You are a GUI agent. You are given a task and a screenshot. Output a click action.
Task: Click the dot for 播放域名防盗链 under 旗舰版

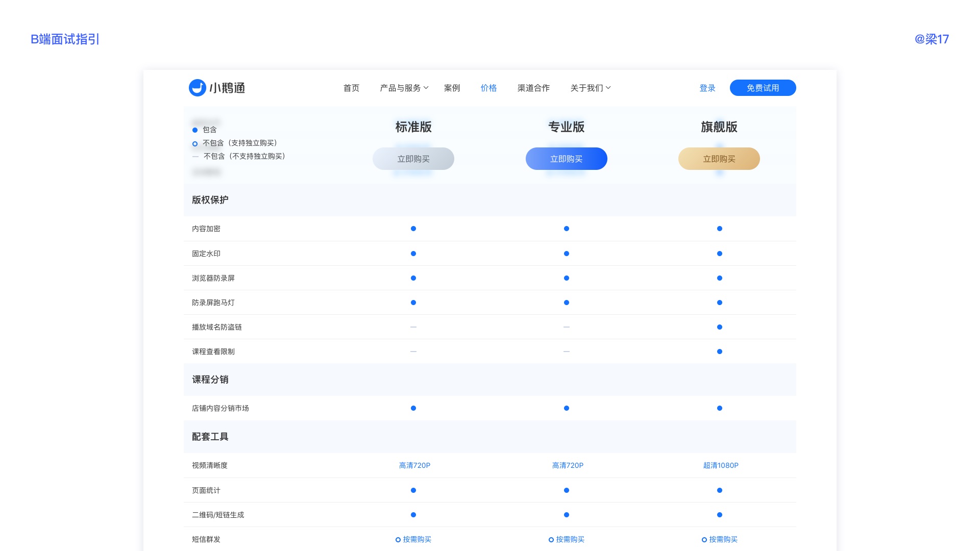[719, 327]
